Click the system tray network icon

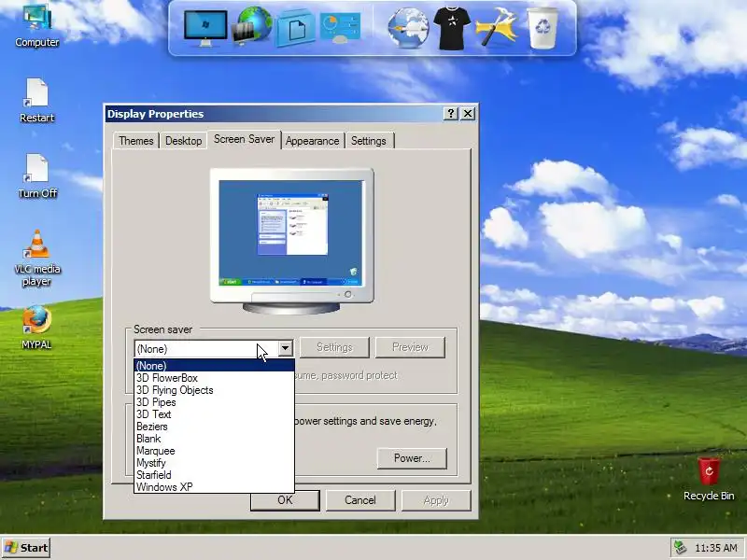click(x=681, y=548)
